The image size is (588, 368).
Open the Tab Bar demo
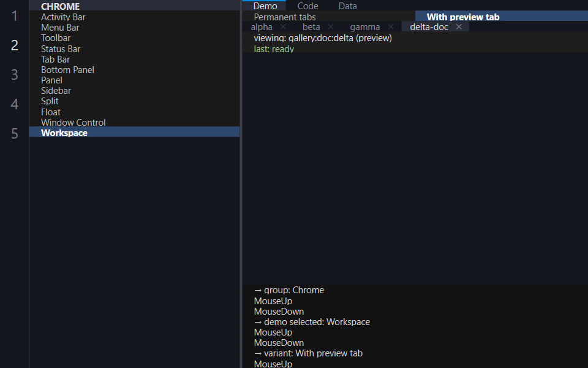pos(134,59)
